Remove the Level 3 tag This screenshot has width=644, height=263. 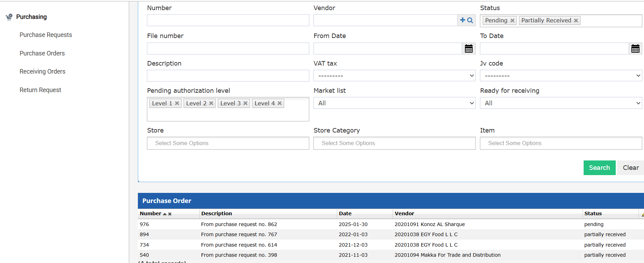tap(245, 103)
